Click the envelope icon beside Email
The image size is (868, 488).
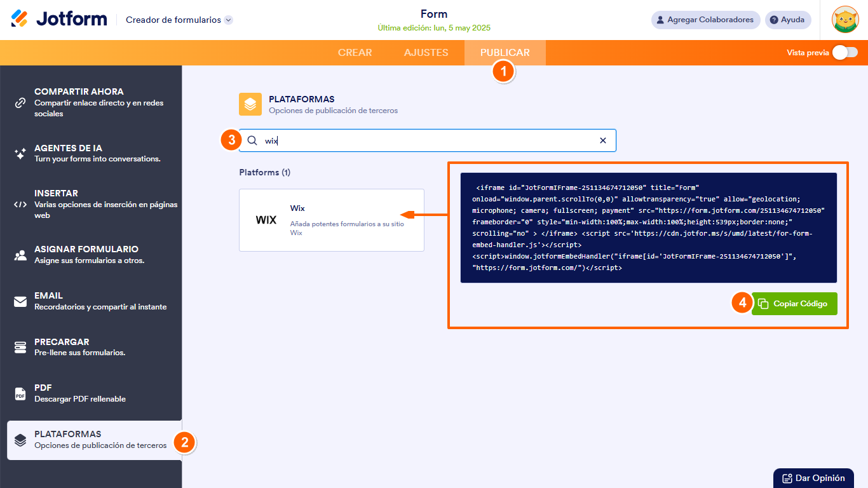[x=20, y=301]
